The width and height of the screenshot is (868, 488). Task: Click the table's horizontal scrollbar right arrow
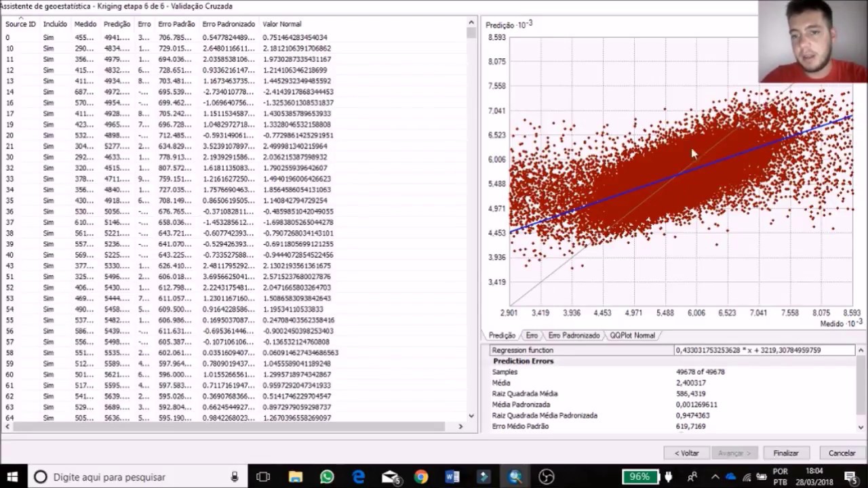click(x=460, y=426)
